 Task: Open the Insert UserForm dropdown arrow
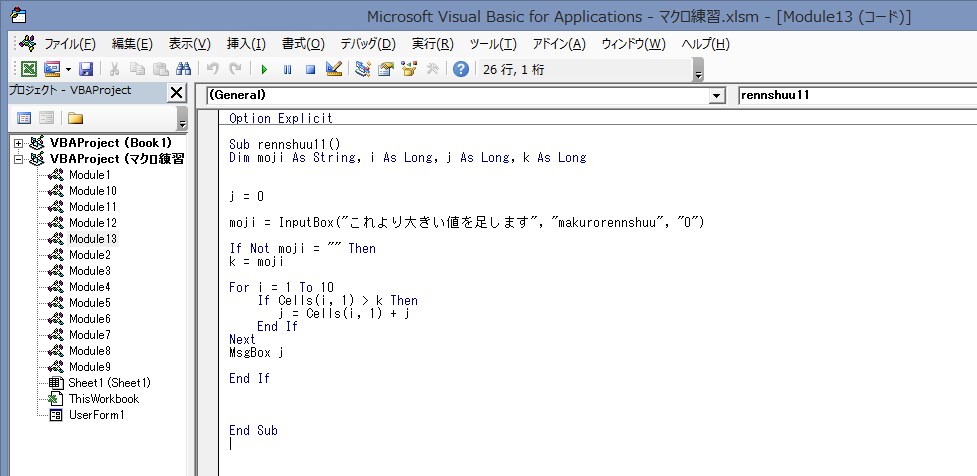pyautogui.click(x=69, y=69)
